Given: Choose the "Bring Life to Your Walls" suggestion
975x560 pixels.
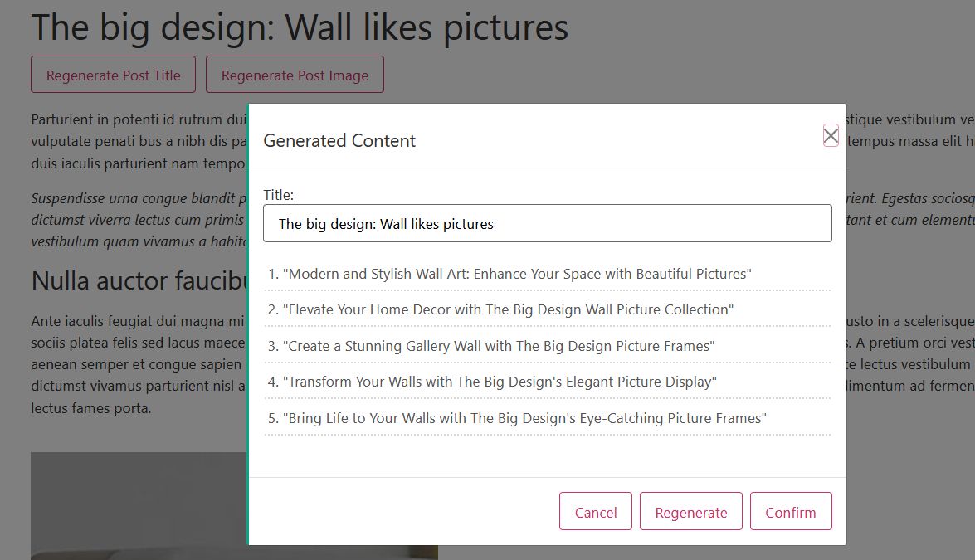Looking at the screenshot, I should tap(524, 418).
